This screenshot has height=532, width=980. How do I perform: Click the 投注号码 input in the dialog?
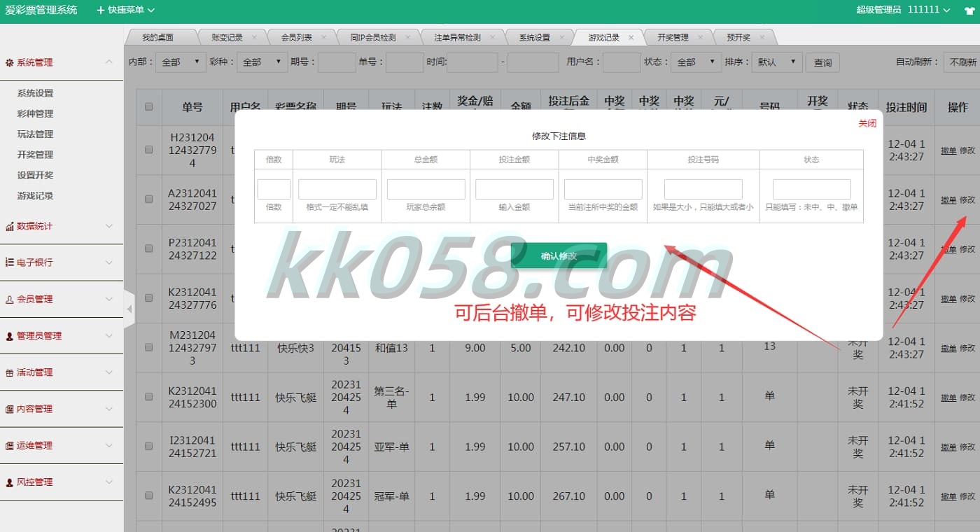pyautogui.click(x=703, y=189)
